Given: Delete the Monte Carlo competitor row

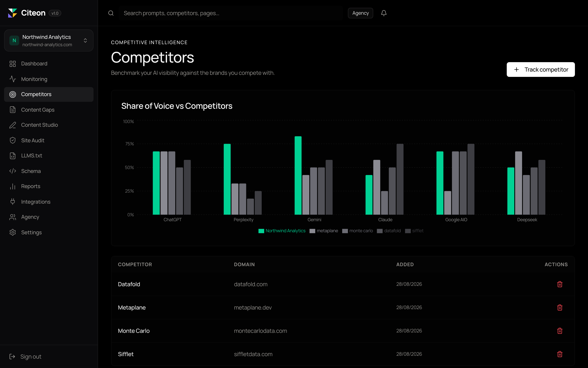Looking at the screenshot, I should pos(560,331).
